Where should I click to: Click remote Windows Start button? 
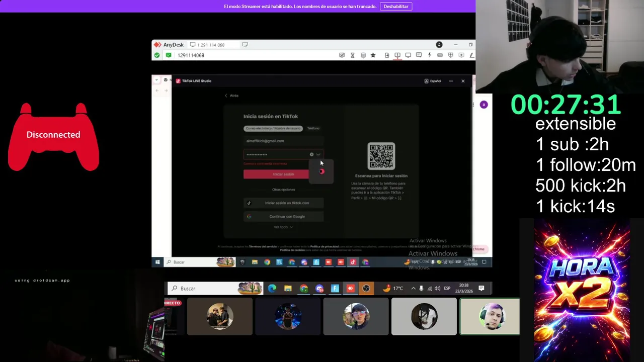tap(157, 262)
